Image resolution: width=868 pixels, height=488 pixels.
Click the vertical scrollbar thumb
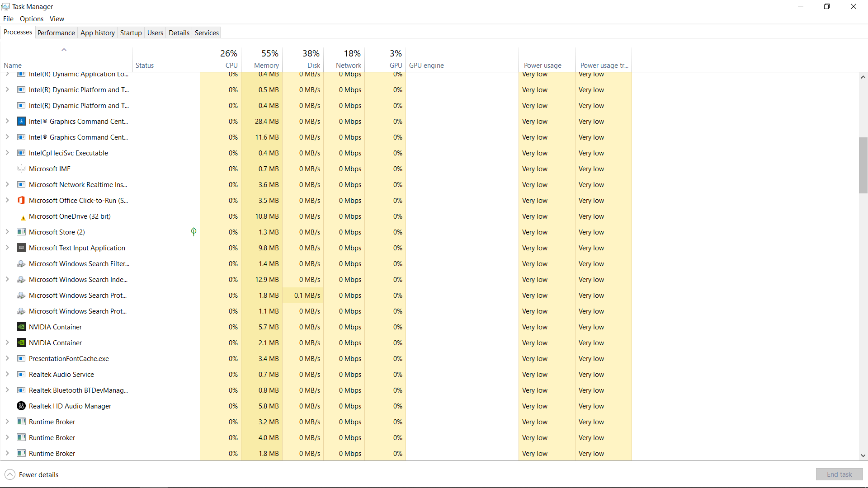[x=863, y=165]
